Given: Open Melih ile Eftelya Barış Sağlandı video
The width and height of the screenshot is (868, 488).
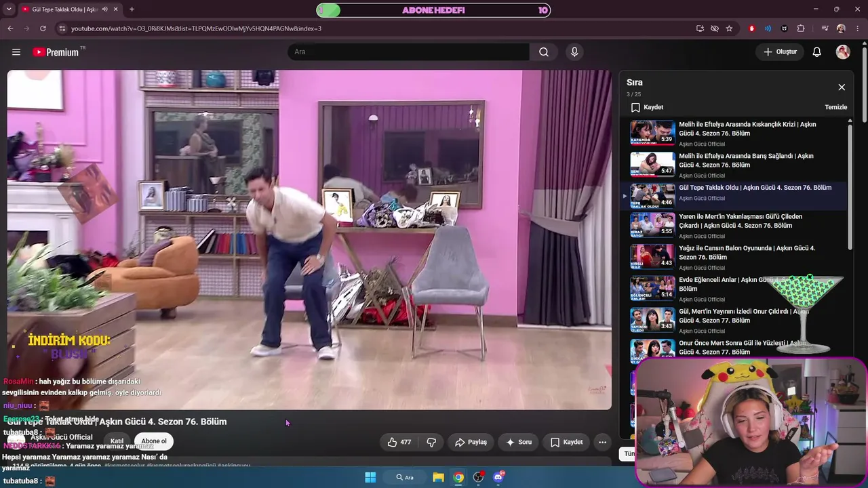Looking at the screenshot, I should point(746,161).
